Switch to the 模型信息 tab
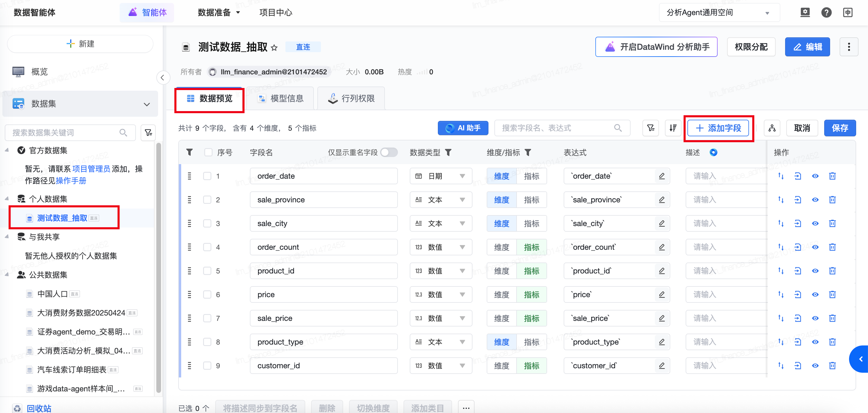 pyautogui.click(x=280, y=98)
